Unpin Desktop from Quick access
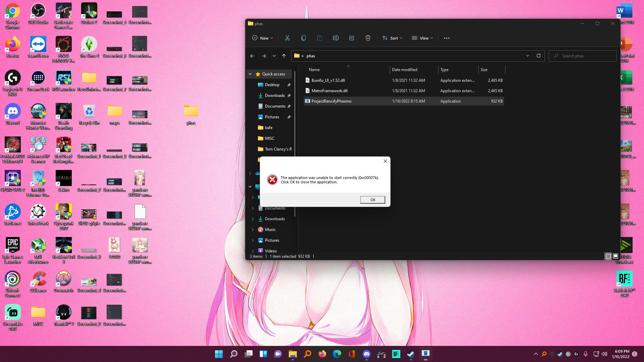The width and height of the screenshot is (644, 362). pos(289,85)
